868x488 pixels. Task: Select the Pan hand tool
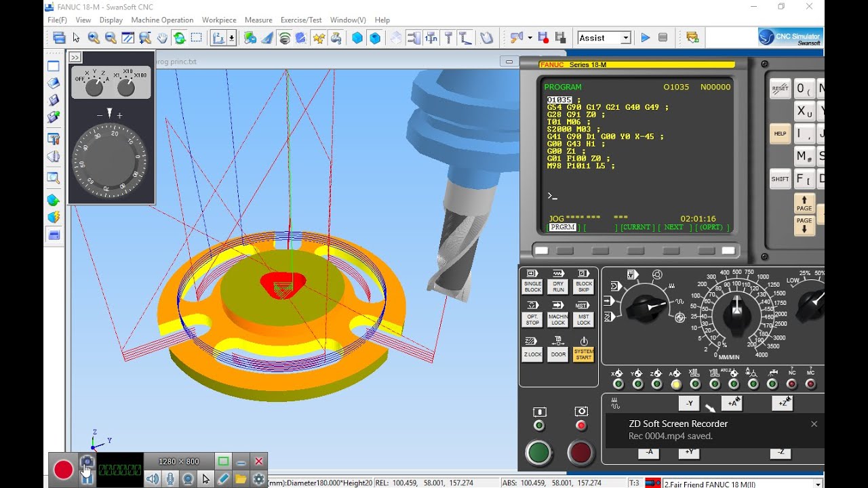coord(163,38)
